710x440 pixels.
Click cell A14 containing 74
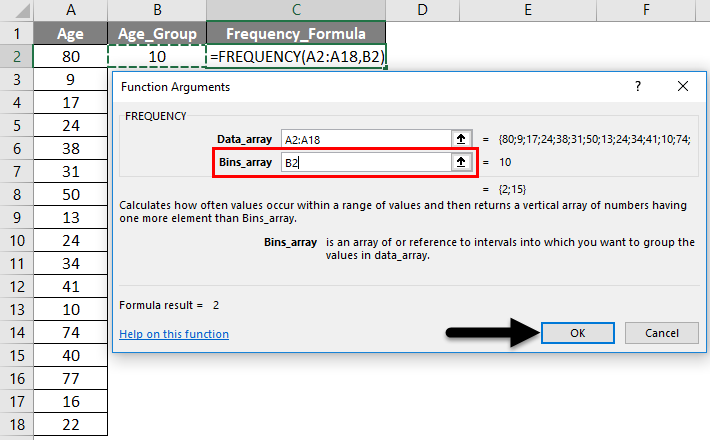point(71,332)
